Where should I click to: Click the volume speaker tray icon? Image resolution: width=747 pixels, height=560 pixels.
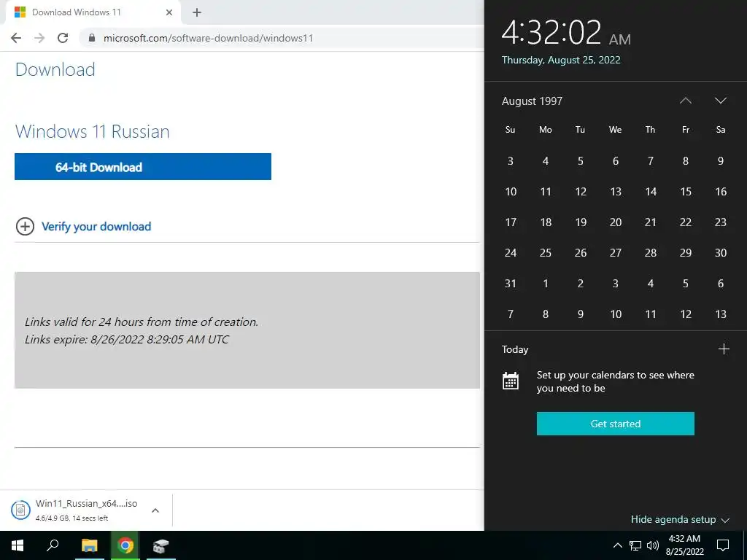653,545
